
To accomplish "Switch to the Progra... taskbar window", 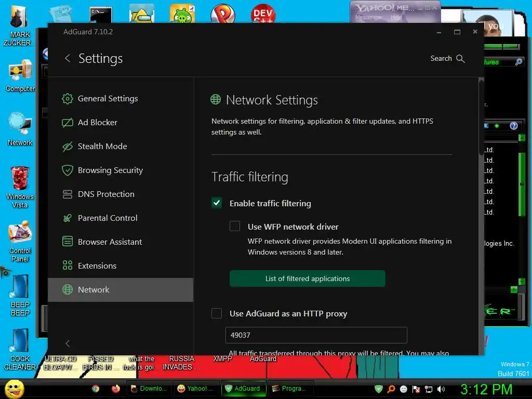I will click(x=290, y=389).
